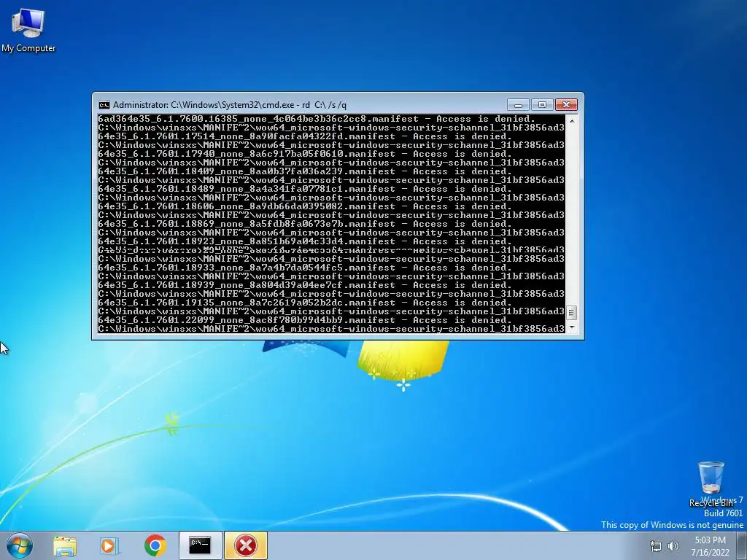The width and height of the screenshot is (747, 560).
Task: Click console line containing 18923_none_8a851b69a04c33d4.manifest
Action: 305,241
